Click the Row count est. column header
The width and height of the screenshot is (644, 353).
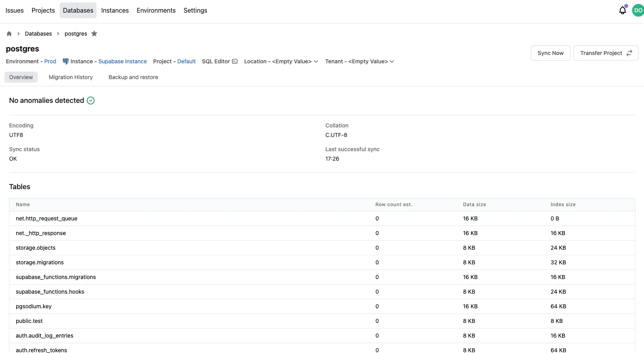pos(394,205)
